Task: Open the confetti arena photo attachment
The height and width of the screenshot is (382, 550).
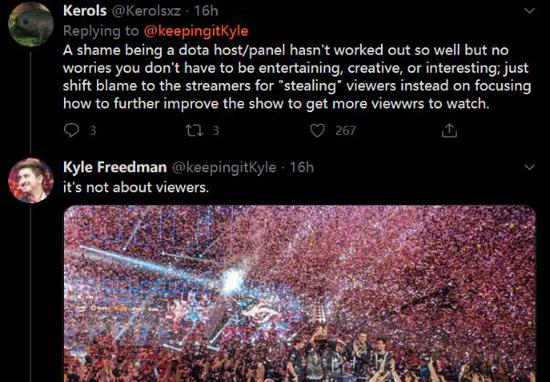Action: pyautogui.click(x=300, y=294)
